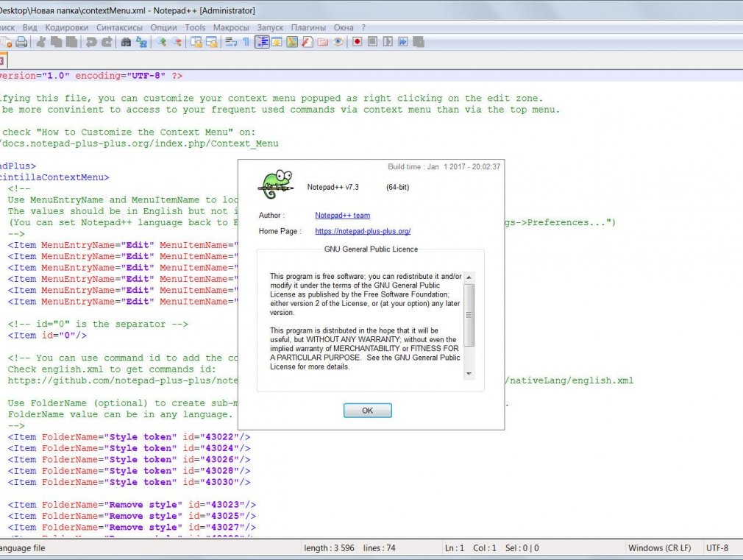
Task: Click the code line with id="43022"
Action: 129,437
